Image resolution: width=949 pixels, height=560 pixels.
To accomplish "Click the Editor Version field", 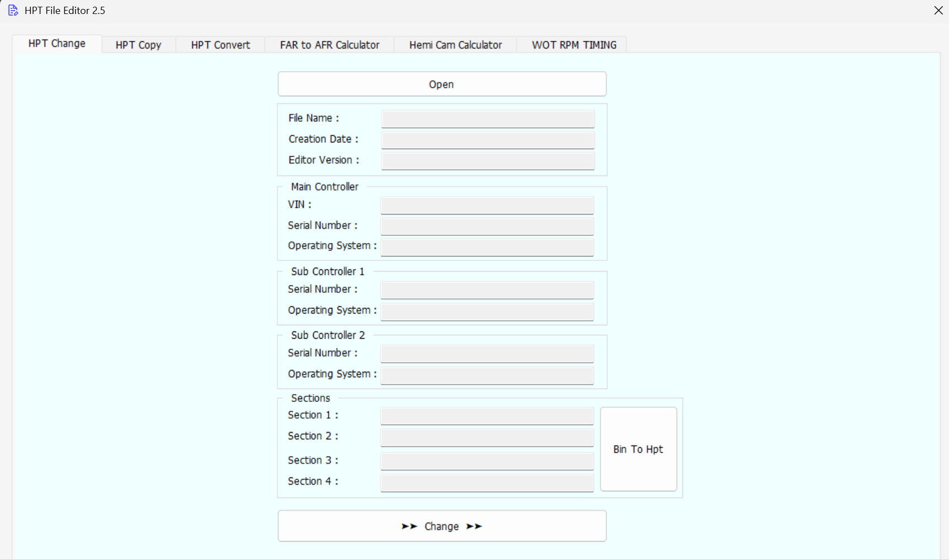I will (487, 160).
